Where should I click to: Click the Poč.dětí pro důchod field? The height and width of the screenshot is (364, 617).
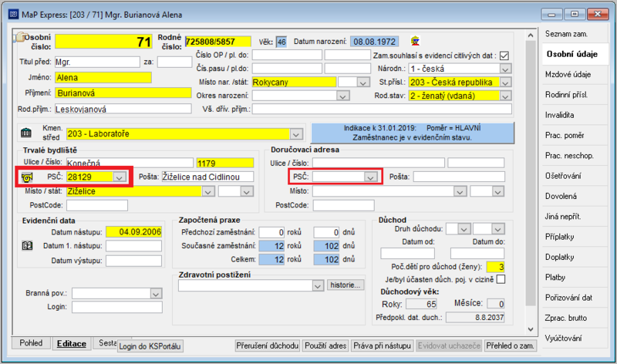[x=495, y=267]
